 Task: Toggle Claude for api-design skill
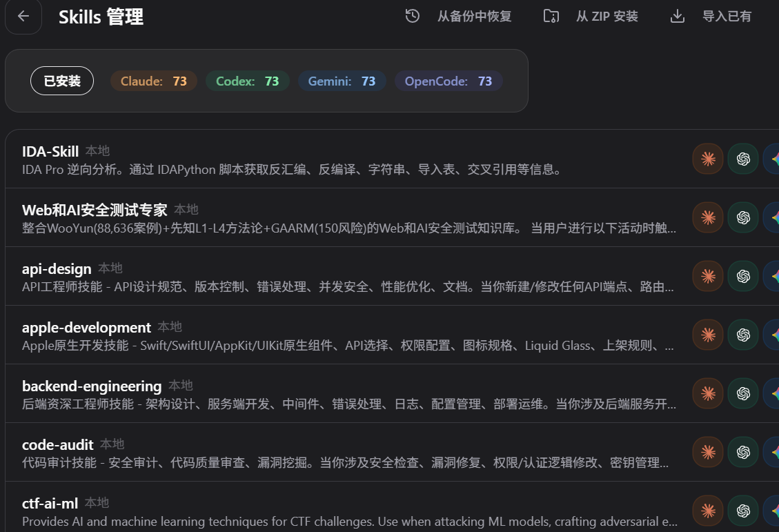pos(708,276)
